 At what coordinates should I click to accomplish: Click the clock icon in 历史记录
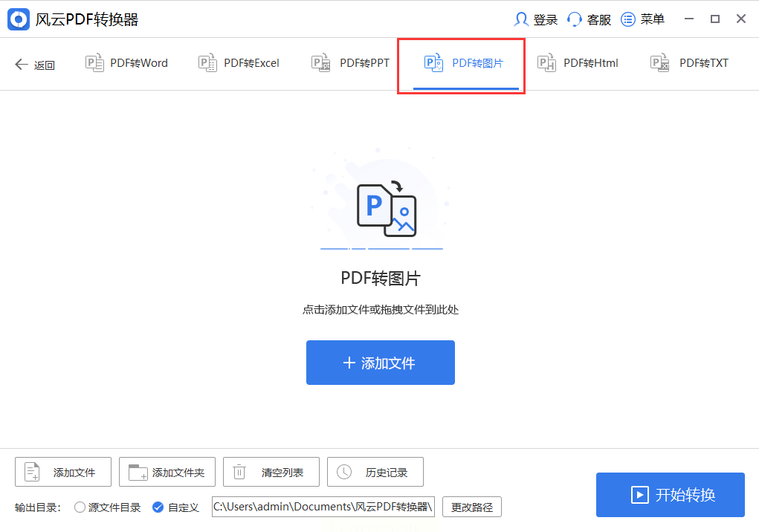(x=344, y=472)
